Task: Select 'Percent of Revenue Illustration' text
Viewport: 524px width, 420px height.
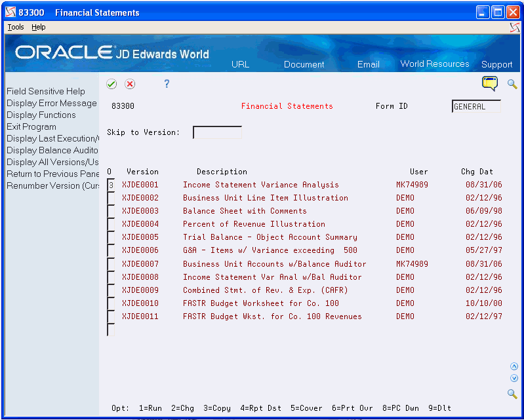Action: point(254,223)
